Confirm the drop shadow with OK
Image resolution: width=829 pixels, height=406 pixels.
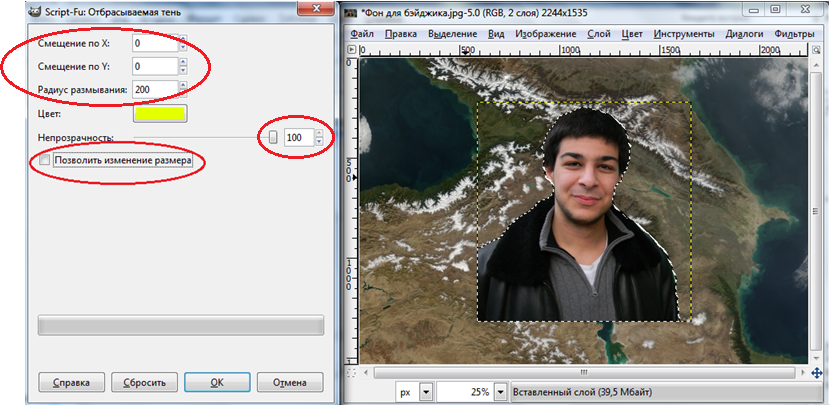[x=217, y=382]
